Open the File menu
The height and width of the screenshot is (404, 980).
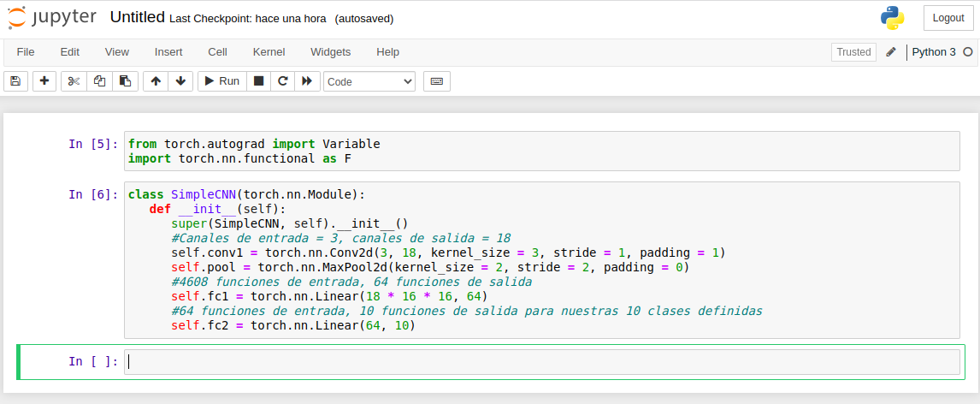(26, 52)
